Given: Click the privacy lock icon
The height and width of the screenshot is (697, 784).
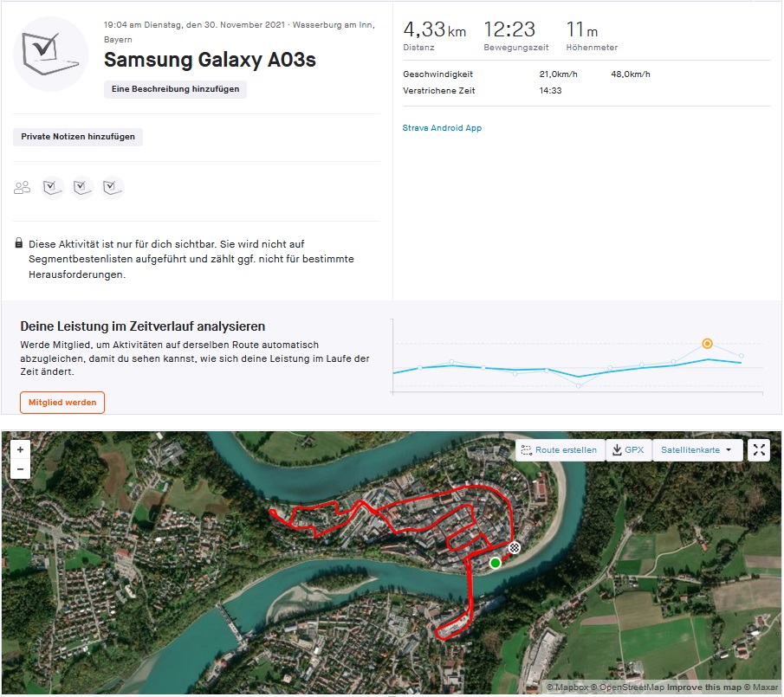Looking at the screenshot, I should coord(19,244).
